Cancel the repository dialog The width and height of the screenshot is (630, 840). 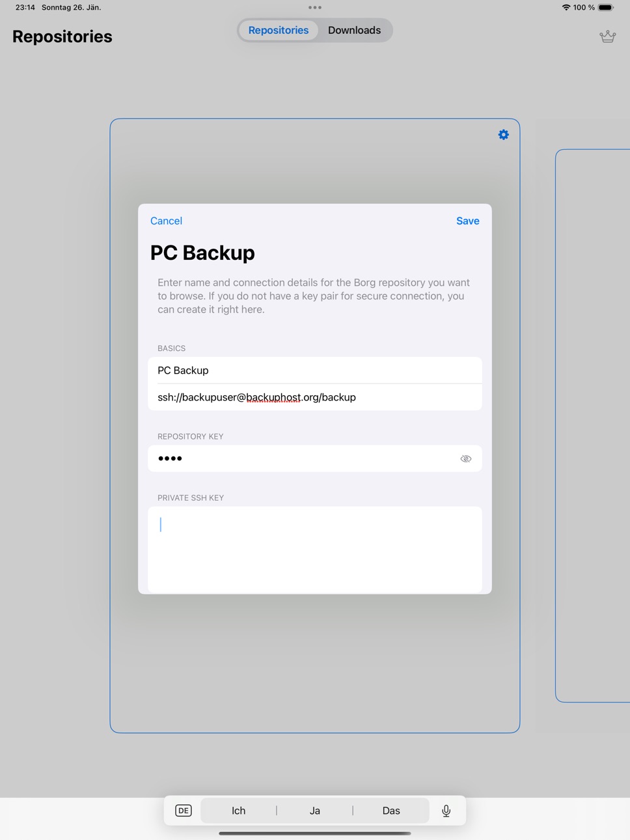tap(166, 221)
